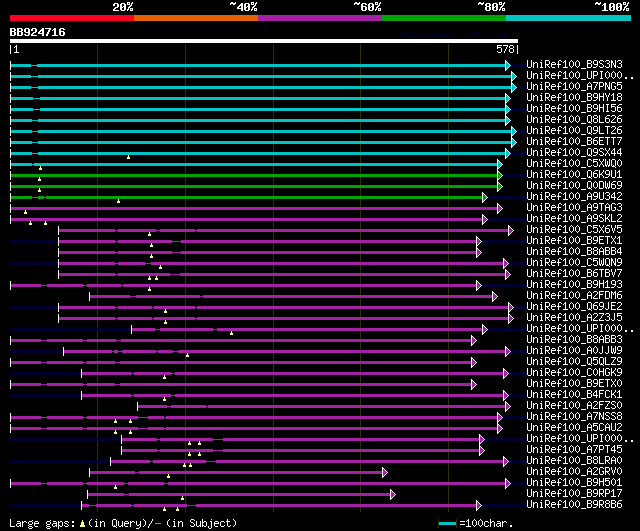Click the 20% scale label

point(123,7)
